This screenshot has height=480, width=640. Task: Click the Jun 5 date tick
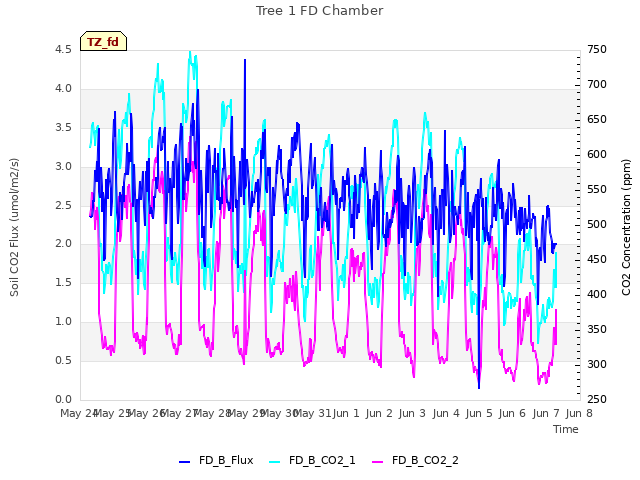pos(479,413)
